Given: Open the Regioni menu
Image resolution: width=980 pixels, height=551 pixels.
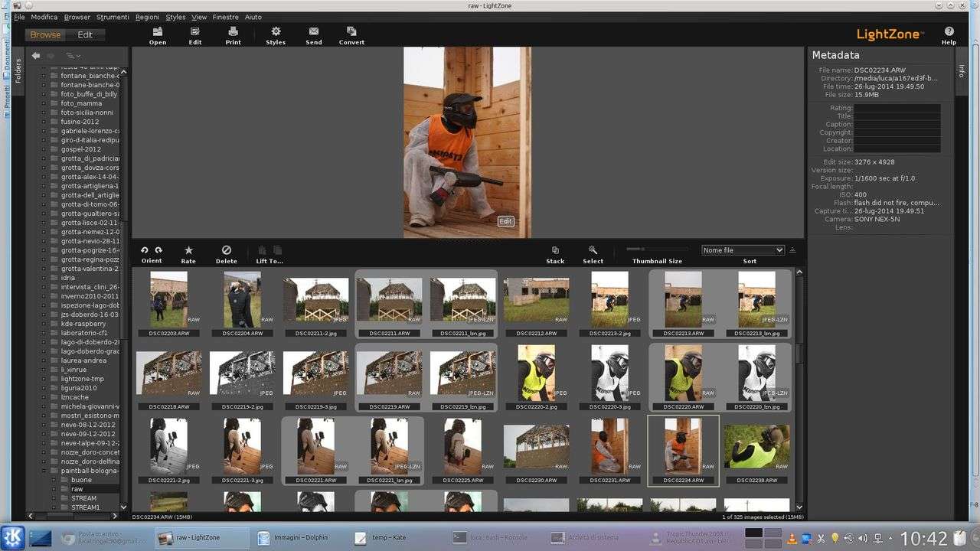Looking at the screenshot, I should [x=147, y=17].
